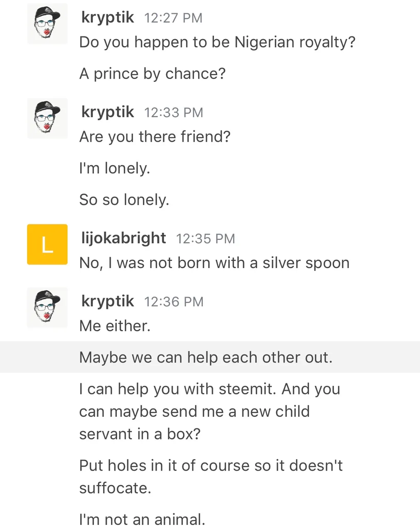Tap the 12:35 PM timestamp
This screenshot has width=420, height=532.
(206, 239)
